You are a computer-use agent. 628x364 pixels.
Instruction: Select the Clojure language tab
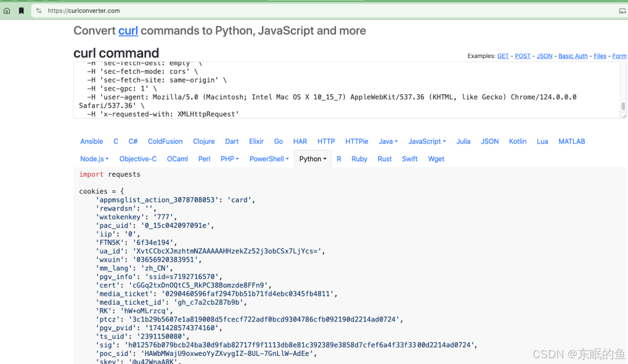204,141
